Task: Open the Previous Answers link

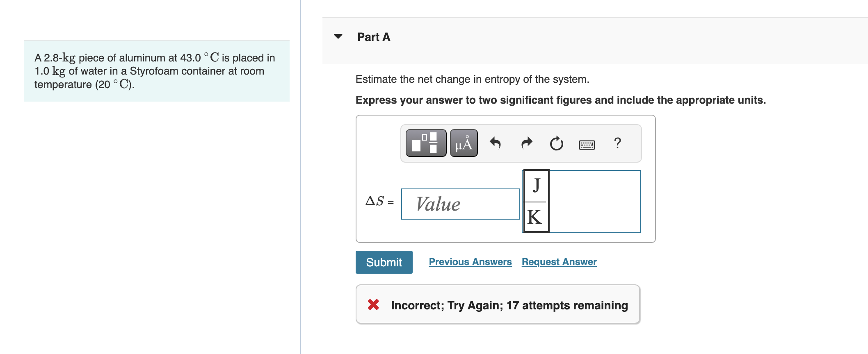Action: (470, 262)
